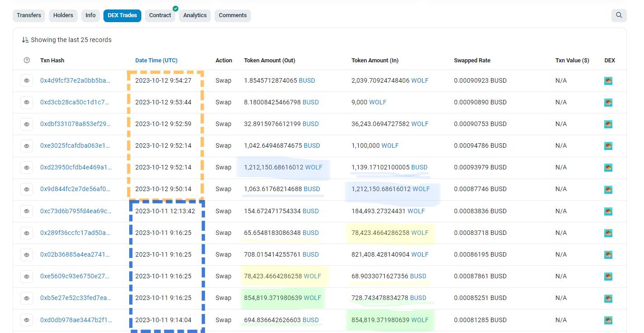
Task: Preview transaction 0x9d844fc2e7de56af0 eye icon
Action: coord(27,189)
